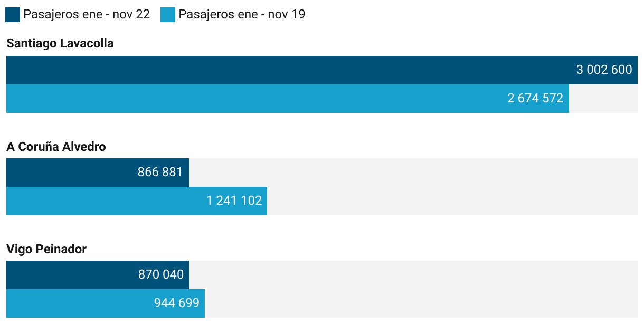Screen dimensions: 644x324
Task: Click the gray track right of the 2 674 572 bar
Action: [x=603, y=99]
